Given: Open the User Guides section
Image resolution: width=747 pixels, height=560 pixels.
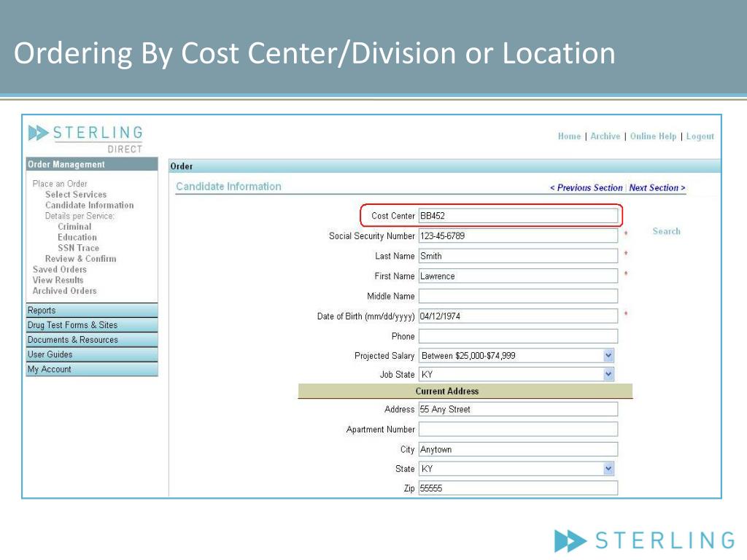Looking at the screenshot, I should 92,355.
